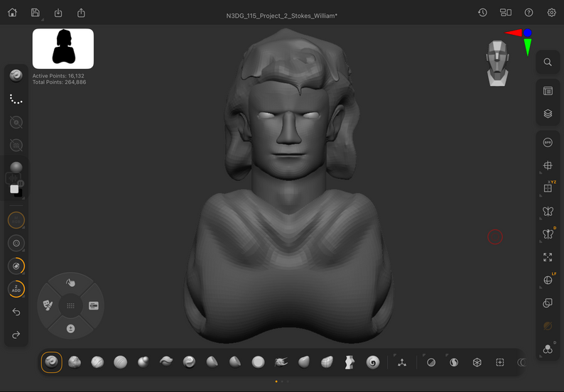
Task: Open the current brush picker in left sidebar
Action: pyautogui.click(x=16, y=75)
